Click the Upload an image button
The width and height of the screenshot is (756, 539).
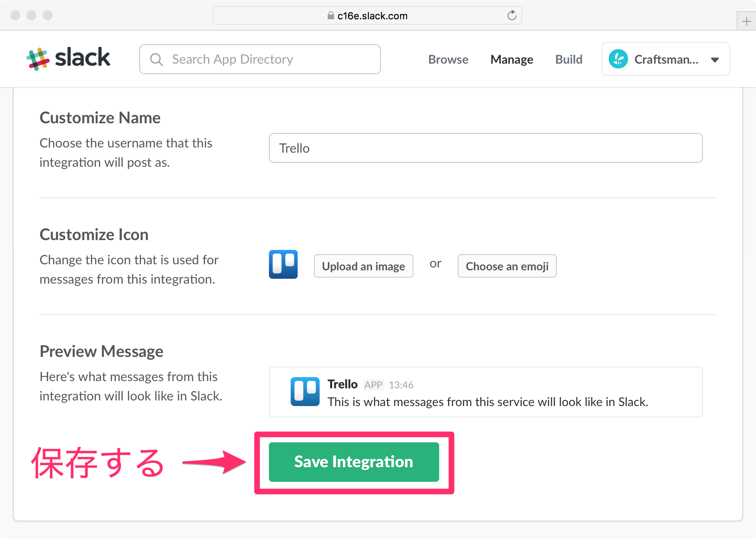(364, 266)
